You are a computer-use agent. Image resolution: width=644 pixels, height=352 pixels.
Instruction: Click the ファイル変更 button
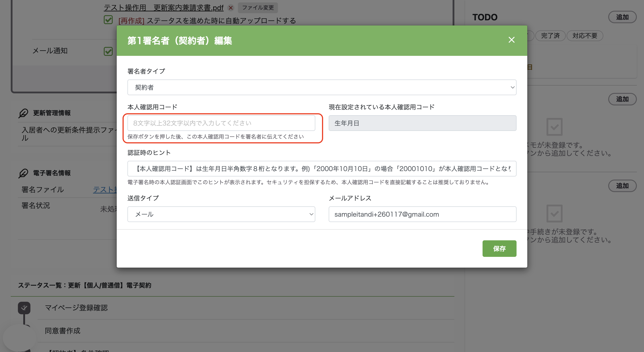(x=258, y=8)
